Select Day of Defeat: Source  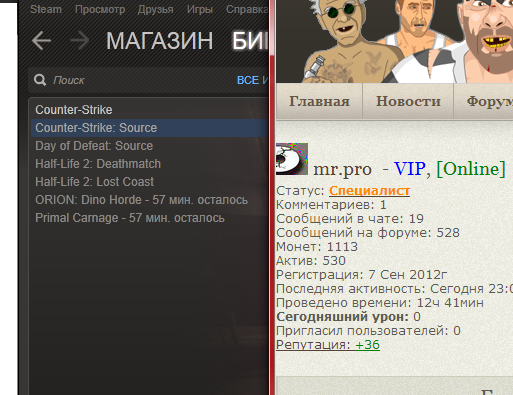coord(149,146)
